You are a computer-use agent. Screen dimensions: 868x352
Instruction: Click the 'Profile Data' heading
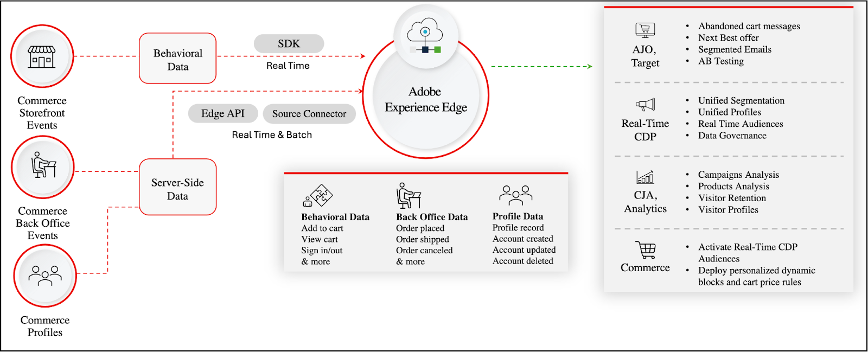click(518, 216)
